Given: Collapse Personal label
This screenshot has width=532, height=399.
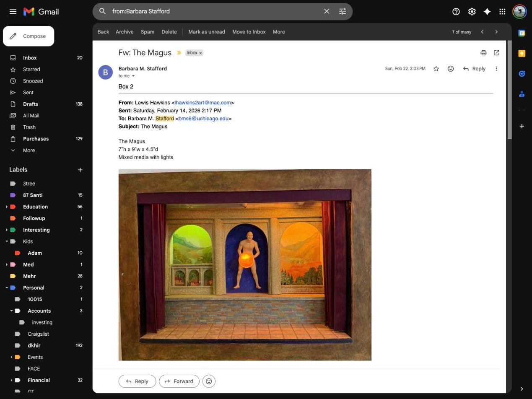Looking at the screenshot, I should coord(7,288).
